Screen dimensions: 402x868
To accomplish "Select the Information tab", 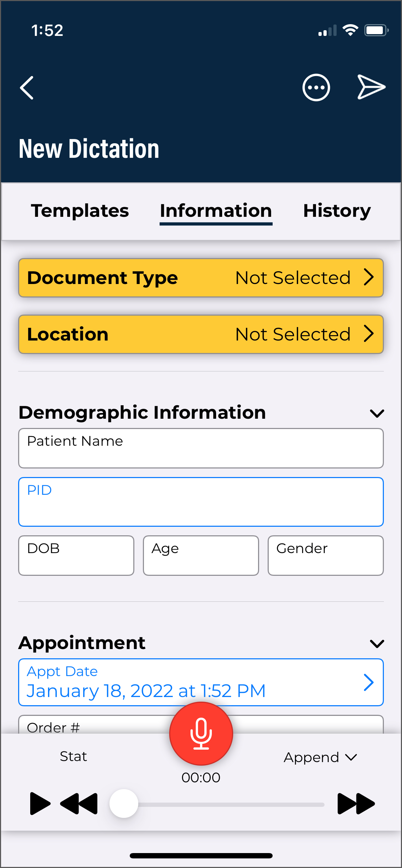I will [x=216, y=211].
